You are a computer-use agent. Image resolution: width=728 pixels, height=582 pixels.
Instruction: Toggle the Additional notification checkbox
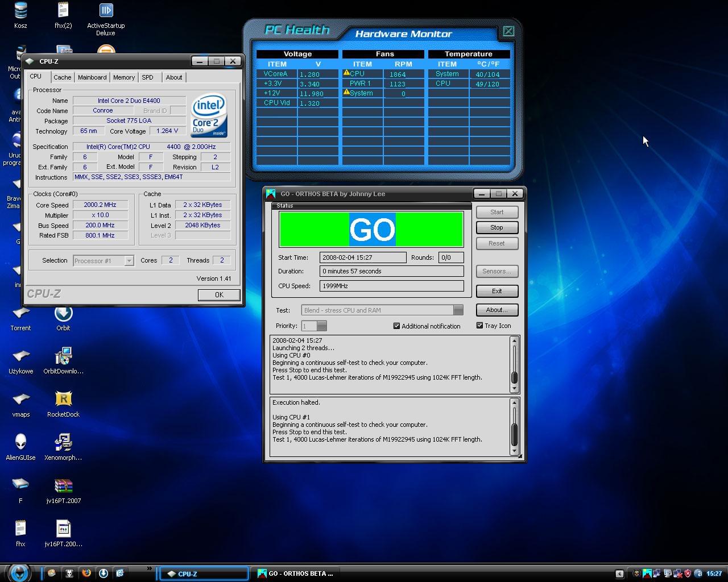coord(427,326)
